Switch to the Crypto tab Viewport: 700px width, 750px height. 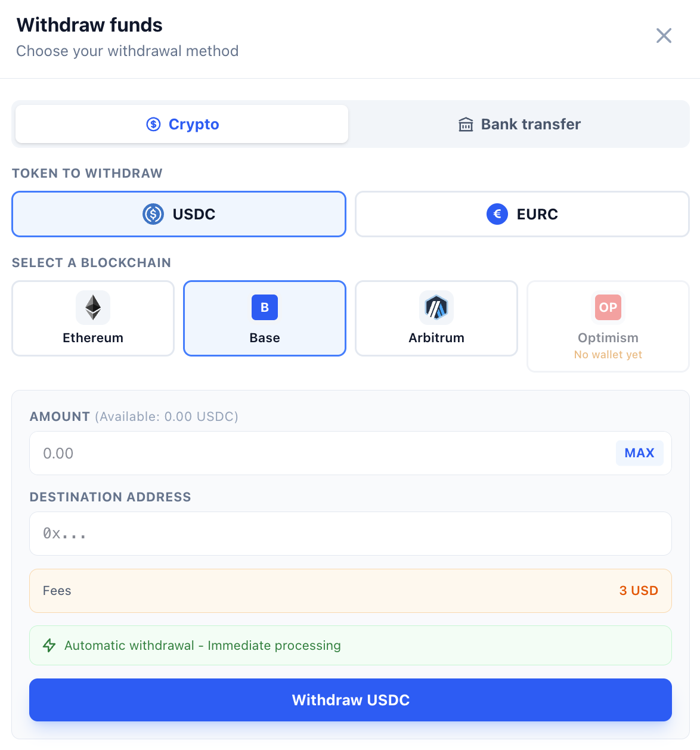tap(182, 124)
